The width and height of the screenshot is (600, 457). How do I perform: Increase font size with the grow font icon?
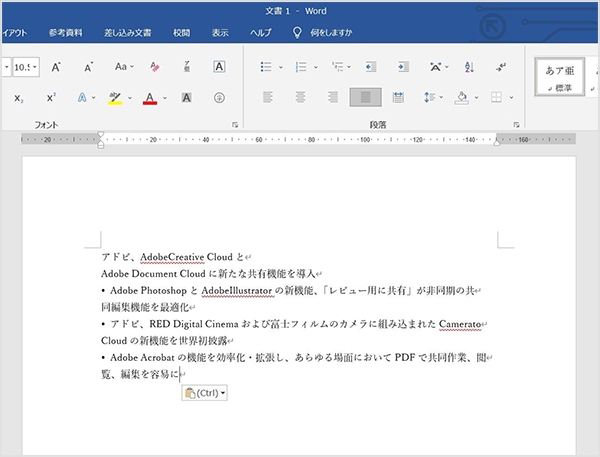pos(56,67)
